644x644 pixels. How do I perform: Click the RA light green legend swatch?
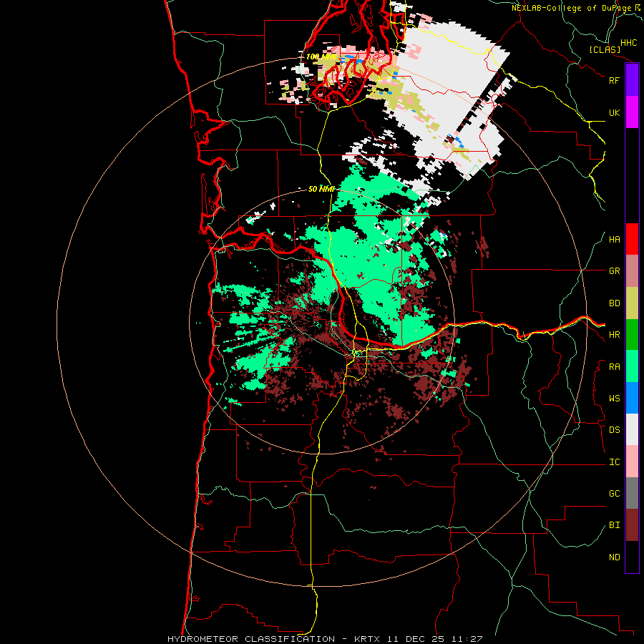click(632, 366)
